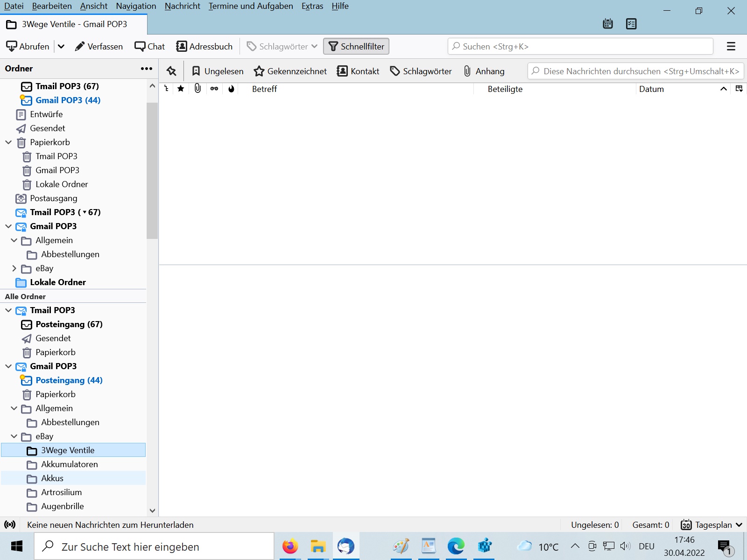Disable the Schnellfilter button

pos(356,46)
